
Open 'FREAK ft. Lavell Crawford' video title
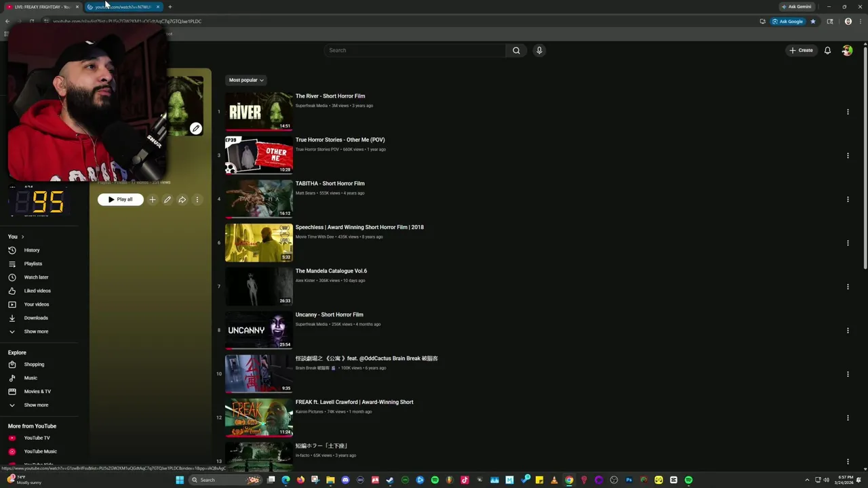tap(354, 402)
